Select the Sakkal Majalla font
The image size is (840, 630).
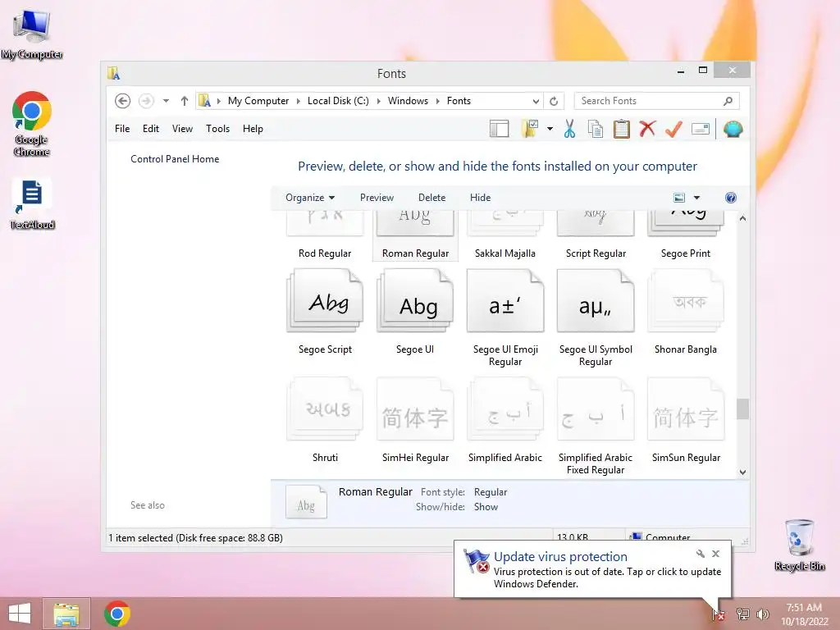coord(505,235)
